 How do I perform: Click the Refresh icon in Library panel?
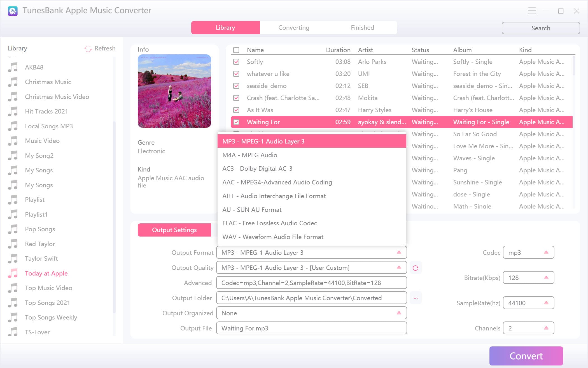(88, 49)
